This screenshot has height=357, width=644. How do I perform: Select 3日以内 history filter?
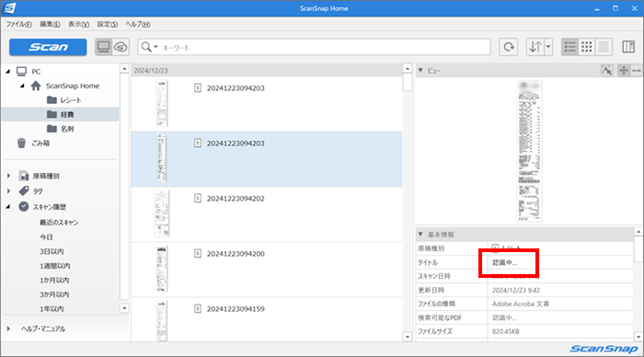[52, 251]
